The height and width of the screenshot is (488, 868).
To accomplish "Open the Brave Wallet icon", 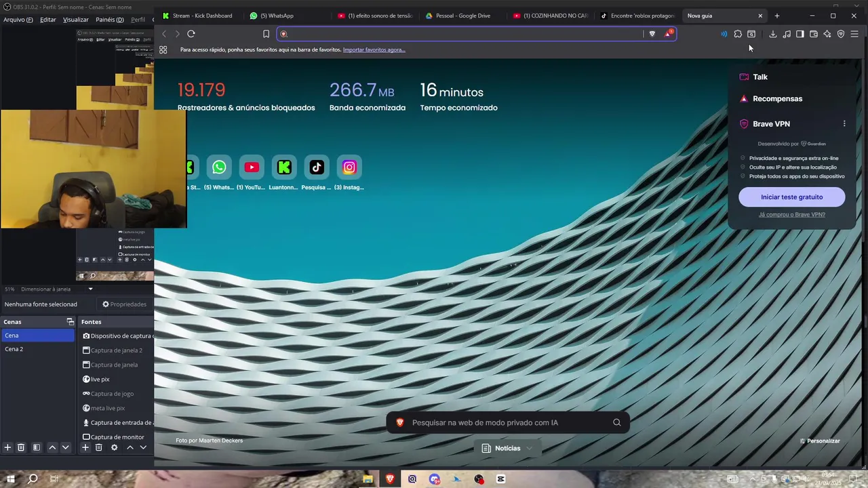I will (x=814, y=34).
